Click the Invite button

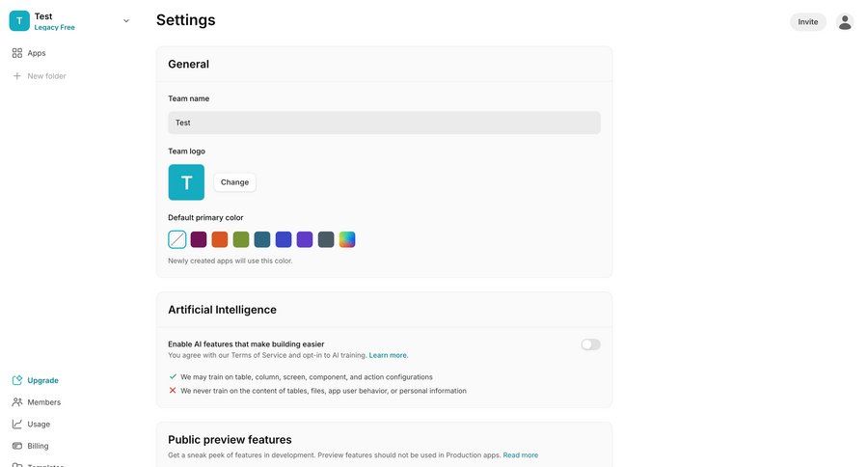(807, 22)
